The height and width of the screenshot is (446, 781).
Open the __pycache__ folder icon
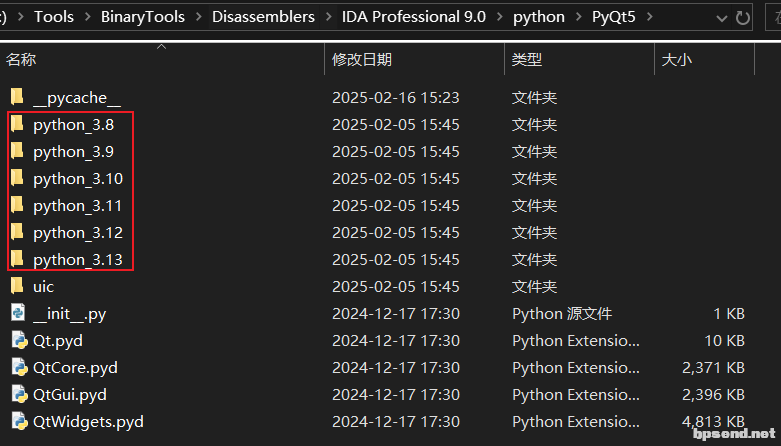click(x=17, y=96)
